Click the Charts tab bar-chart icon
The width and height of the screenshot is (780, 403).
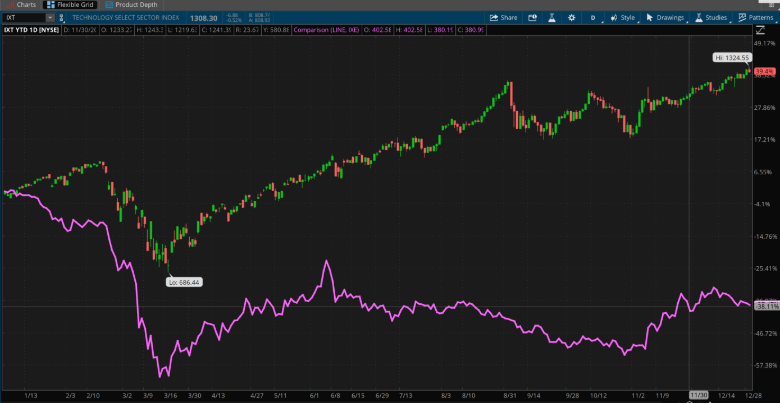point(10,4)
